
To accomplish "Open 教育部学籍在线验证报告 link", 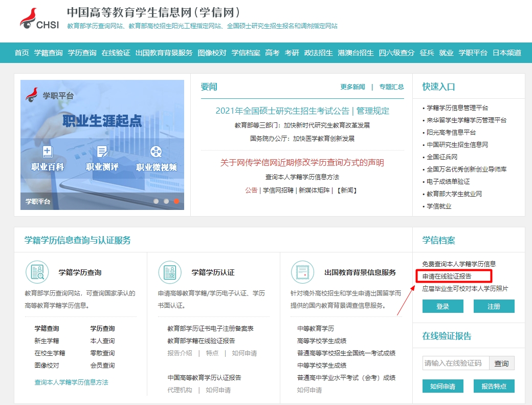I will click(201, 341).
